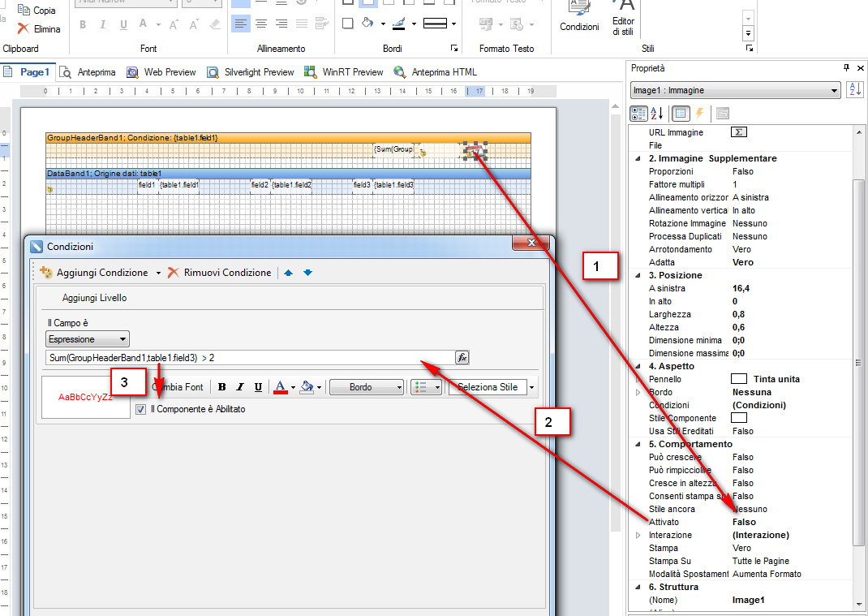This screenshot has height=616, width=868.
Task: Click the Pennello color swatch
Action: 739,379
